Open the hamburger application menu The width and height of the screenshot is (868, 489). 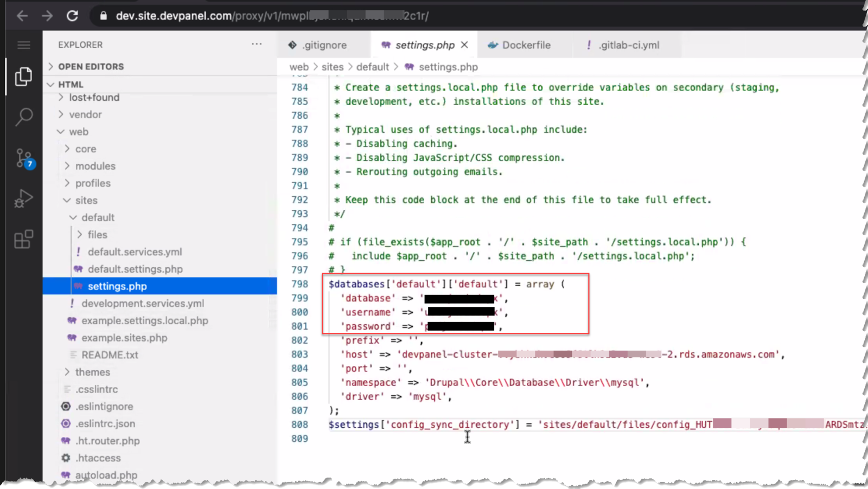pos(23,45)
